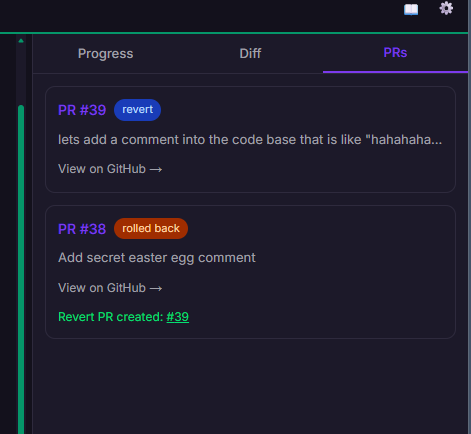Switch to the Diff tab
Viewport: 471px width, 434px height.
[250, 54]
